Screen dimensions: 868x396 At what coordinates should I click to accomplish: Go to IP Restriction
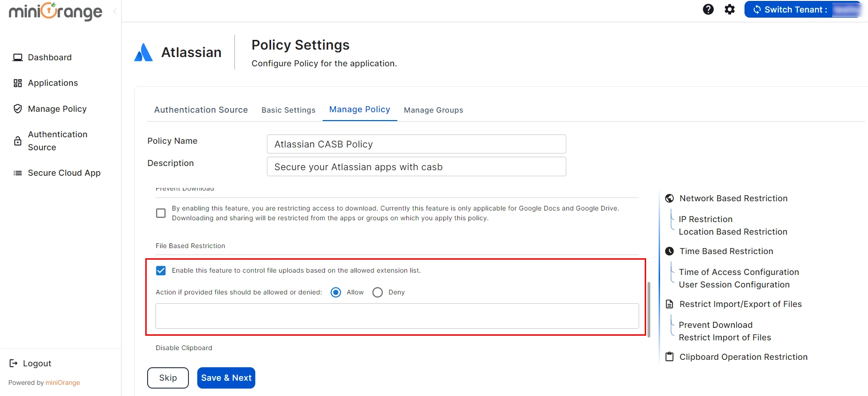706,219
